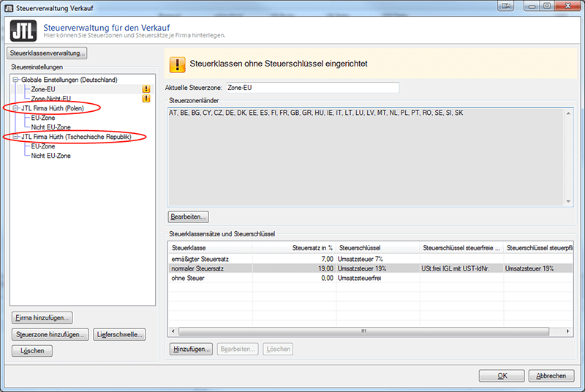Select the normaler Steuersatz row
Screen dimensions: 585x392
pos(371,268)
